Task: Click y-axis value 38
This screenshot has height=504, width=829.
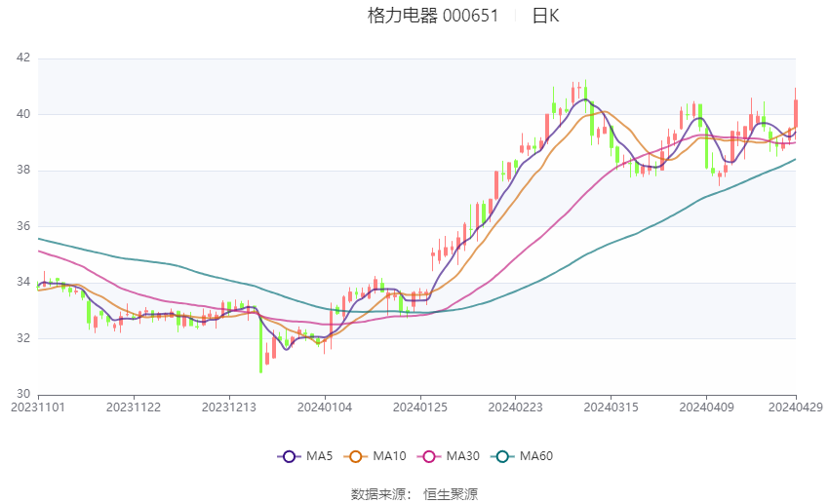Action: [x=23, y=171]
